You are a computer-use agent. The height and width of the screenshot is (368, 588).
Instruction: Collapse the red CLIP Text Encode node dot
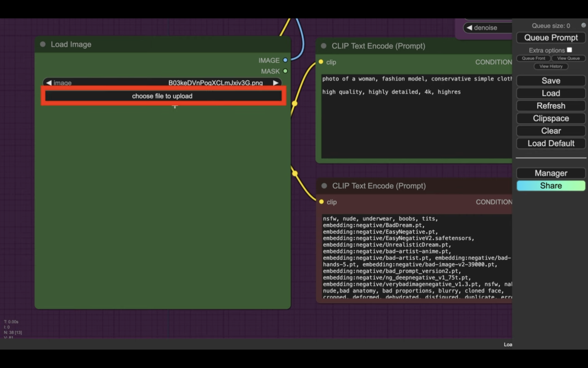tap(324, 186)
